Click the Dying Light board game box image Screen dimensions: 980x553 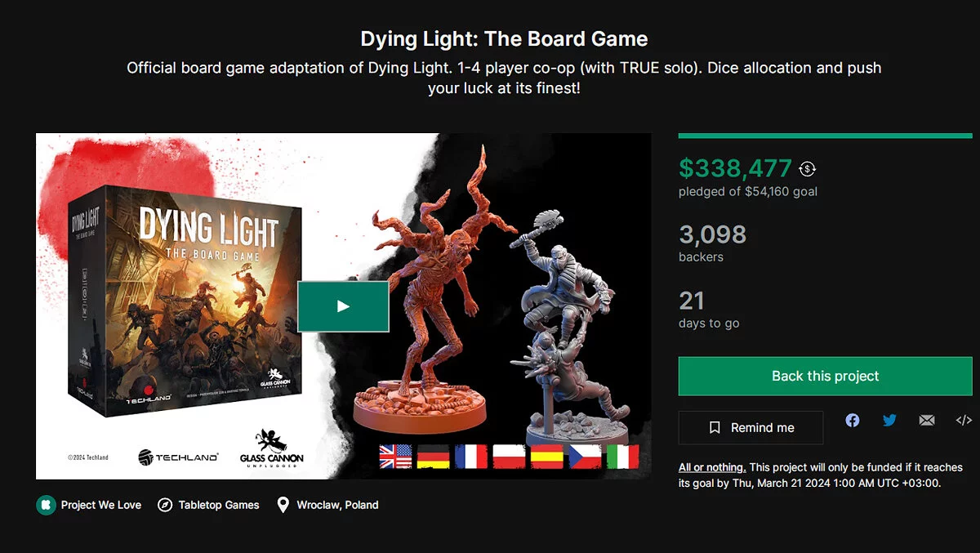(x=184, y=298)
